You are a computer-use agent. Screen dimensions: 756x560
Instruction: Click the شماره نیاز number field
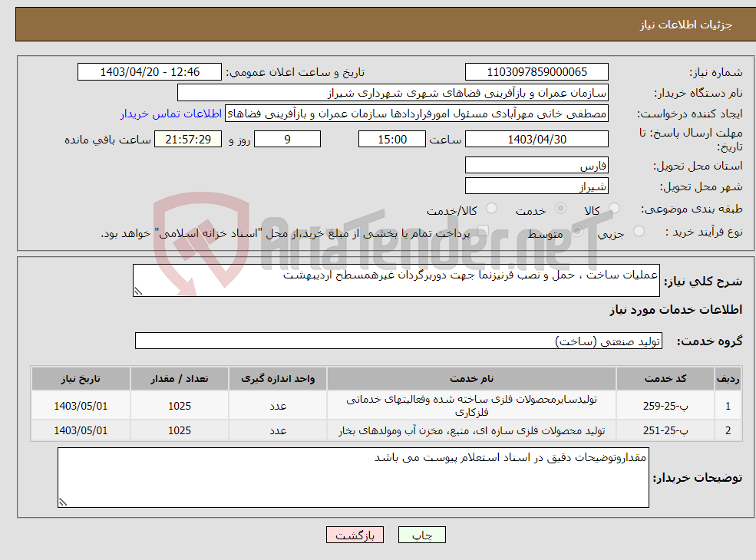pos(536,72)
